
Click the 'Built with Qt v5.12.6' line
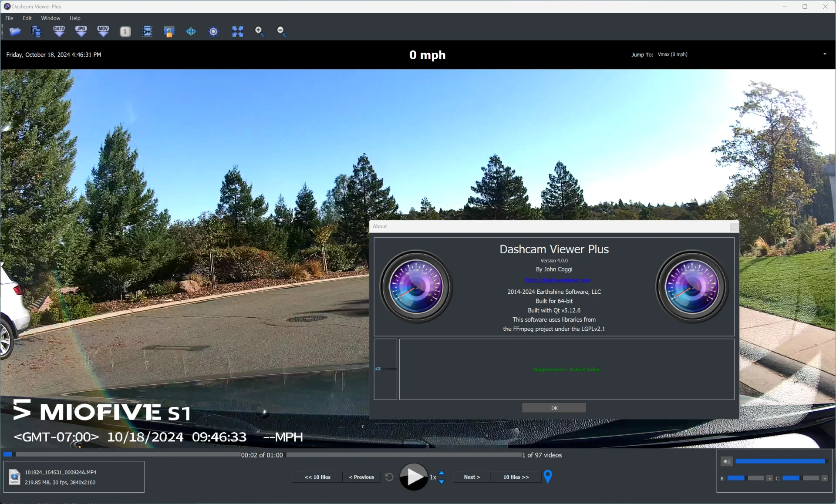point(554,310)
